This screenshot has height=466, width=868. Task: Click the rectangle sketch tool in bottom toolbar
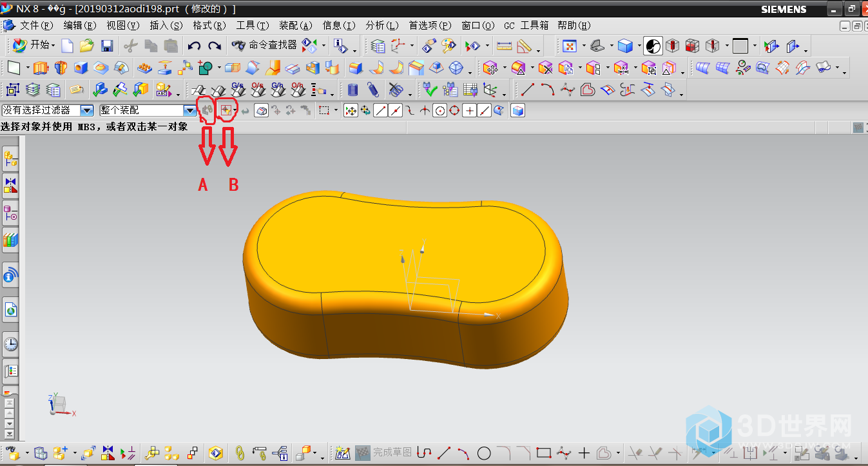[x=543, y=452]
